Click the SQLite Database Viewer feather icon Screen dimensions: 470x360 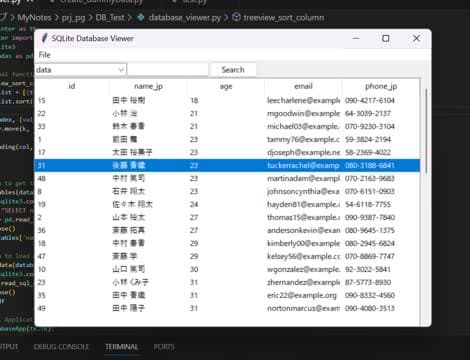point(44,38)
